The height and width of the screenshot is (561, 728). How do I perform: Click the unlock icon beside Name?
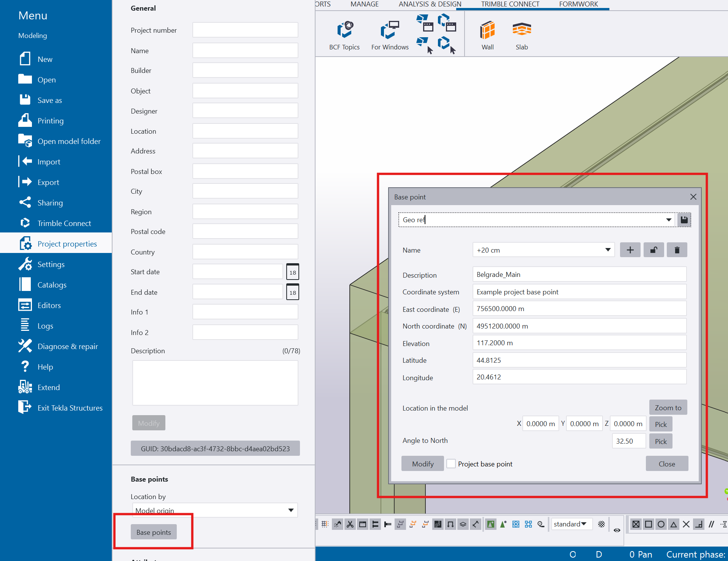[x=653, y=250]
